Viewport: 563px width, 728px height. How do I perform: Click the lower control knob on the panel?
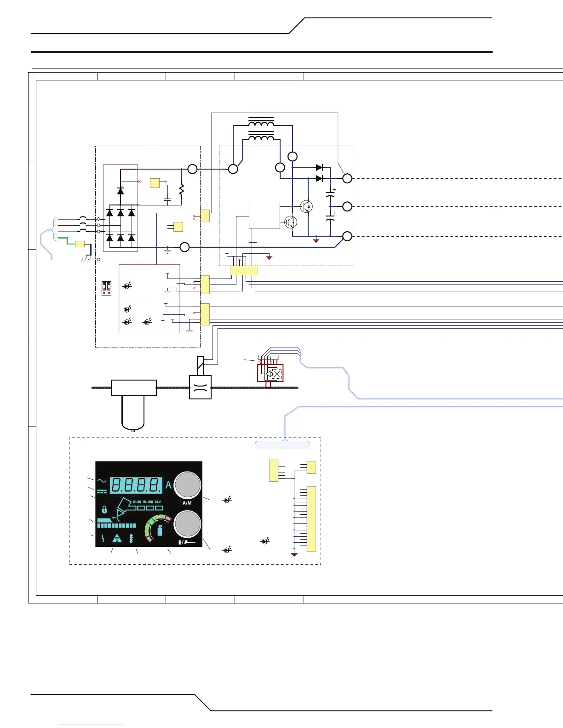coord(187,524)
